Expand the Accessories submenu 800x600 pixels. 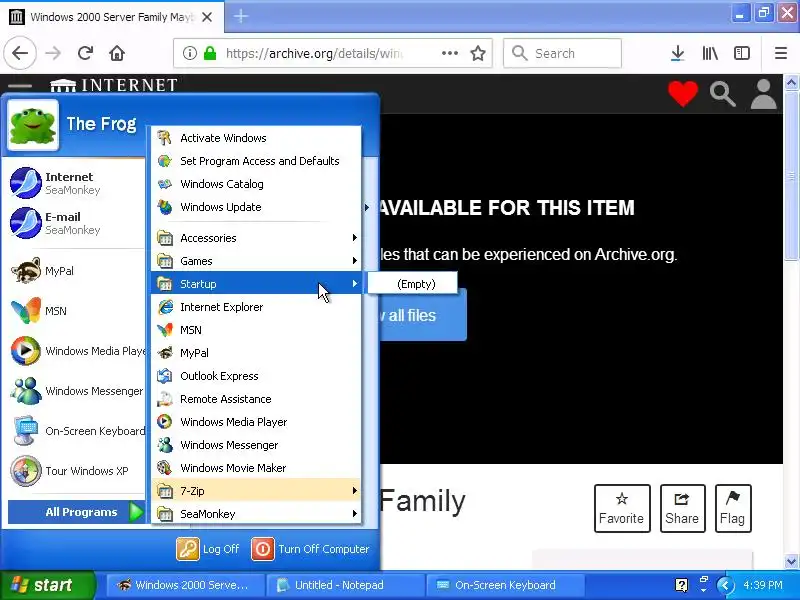click(x=256, y=238)
